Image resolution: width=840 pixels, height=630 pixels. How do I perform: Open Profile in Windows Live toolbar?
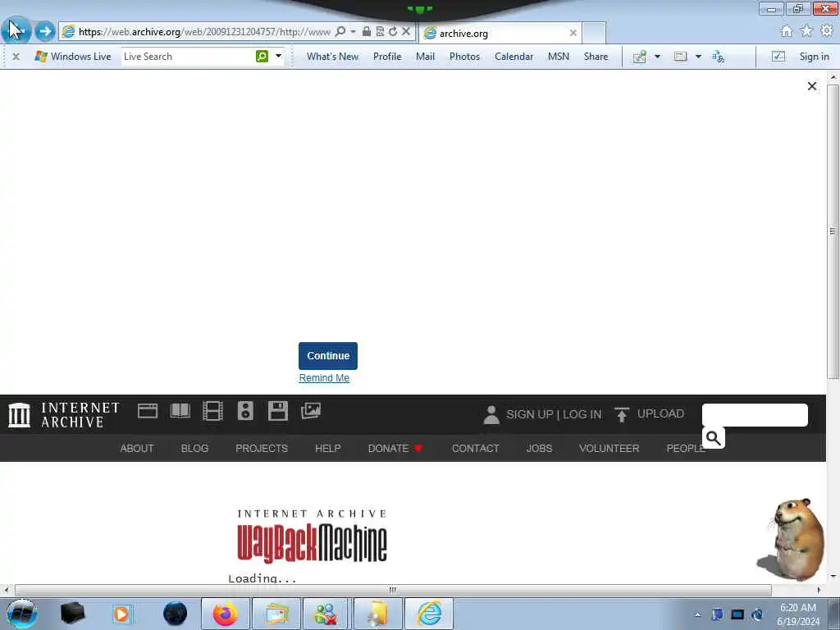(x=387, y=57)
